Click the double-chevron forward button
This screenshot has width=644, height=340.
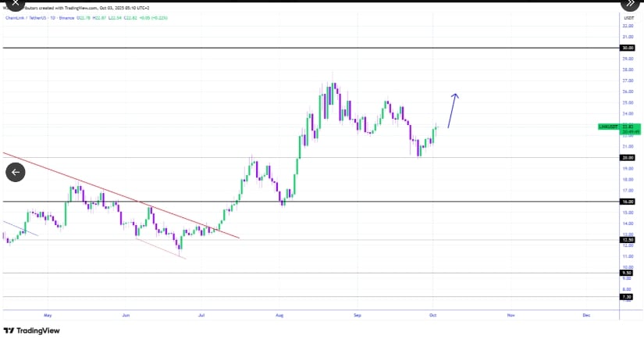[629, 4]
